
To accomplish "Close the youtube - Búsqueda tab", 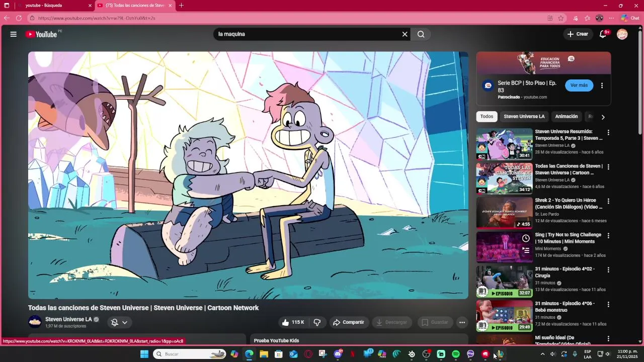I will coord(90,6).
